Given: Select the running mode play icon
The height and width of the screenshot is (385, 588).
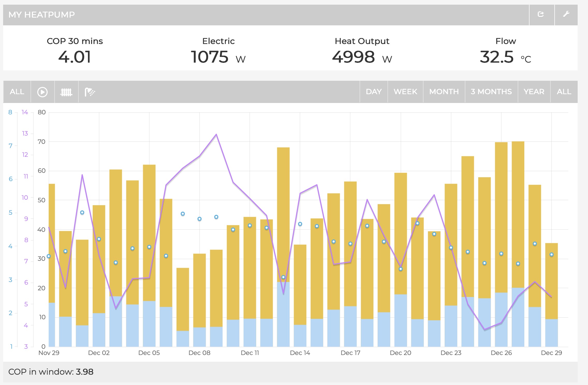Looking at the screenshot, I should click(x=42, y=92).
